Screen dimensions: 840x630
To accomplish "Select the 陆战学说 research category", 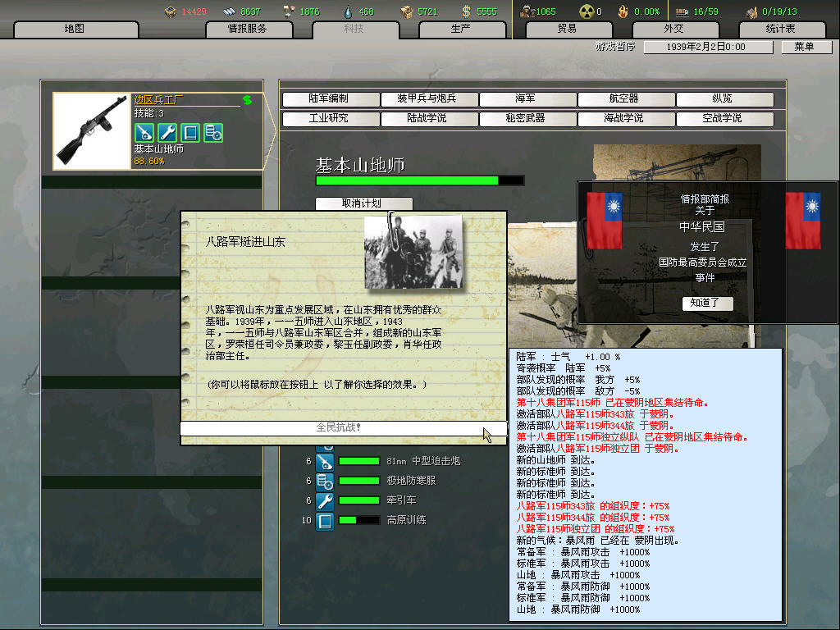I will tap(429, 118).
